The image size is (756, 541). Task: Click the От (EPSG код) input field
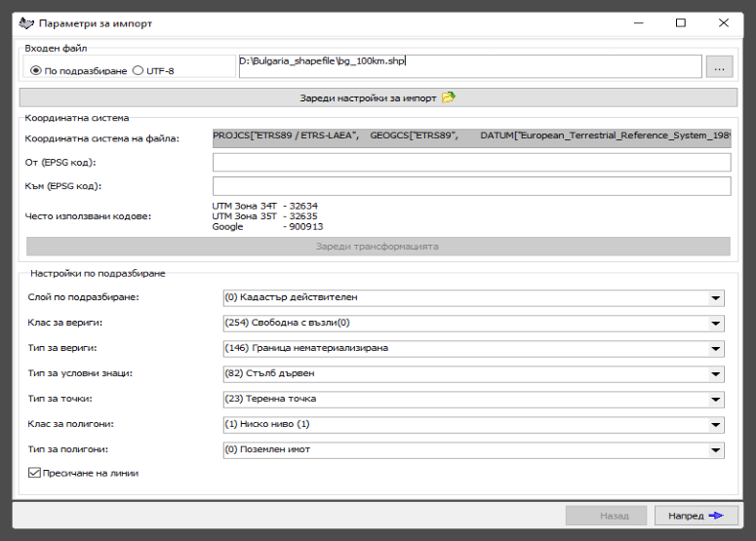(x=471, y=162)
